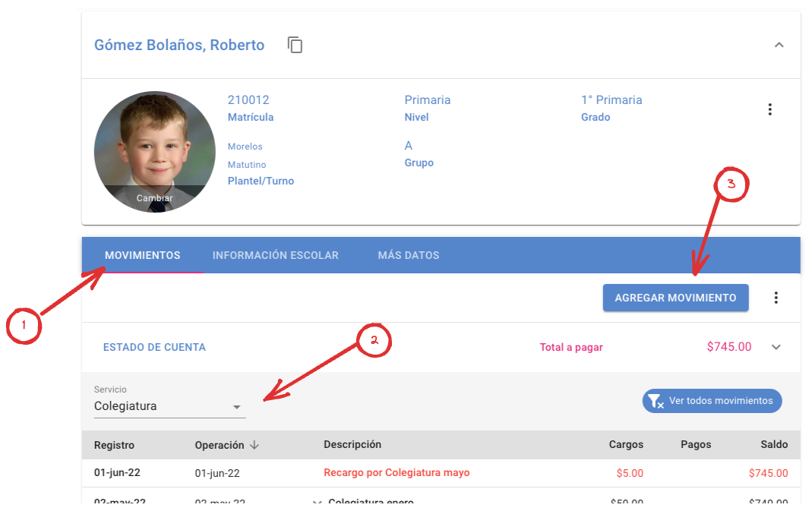Collapse the student card with top chevron
Screen dimensions: 812x511
tap(779, 45)
